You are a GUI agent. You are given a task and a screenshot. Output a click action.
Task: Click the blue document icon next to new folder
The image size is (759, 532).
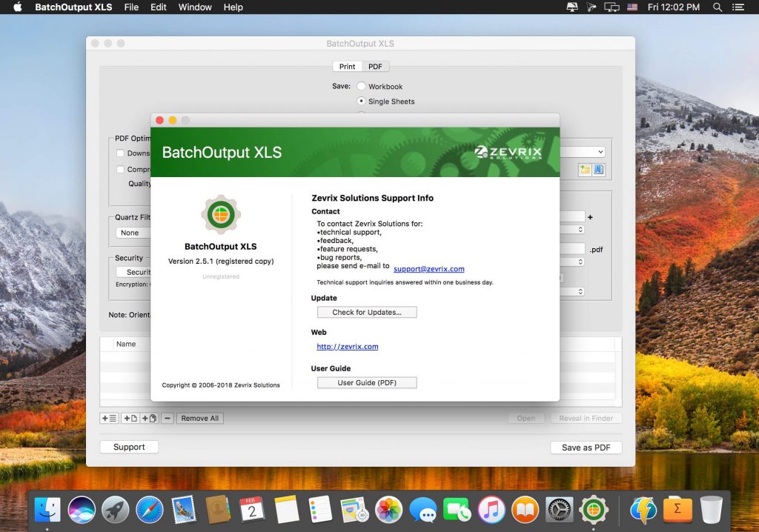[598, 169]
